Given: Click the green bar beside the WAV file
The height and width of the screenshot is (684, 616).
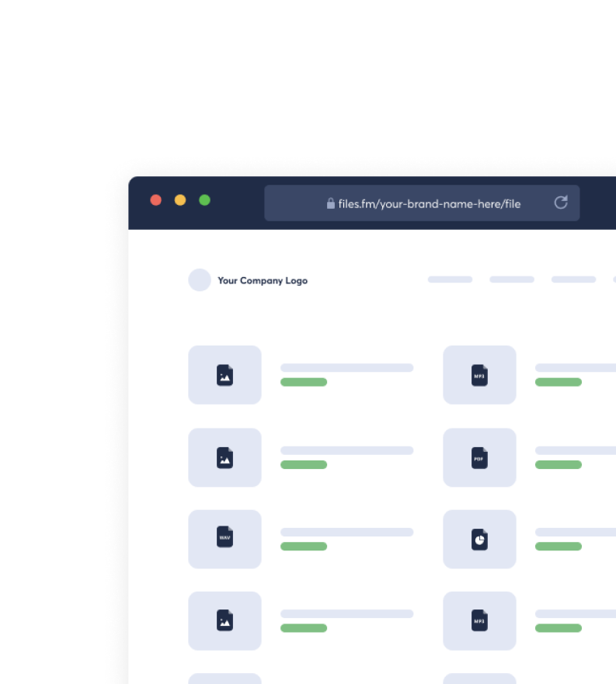Looking at the screenshot, I should pos(304,547).
